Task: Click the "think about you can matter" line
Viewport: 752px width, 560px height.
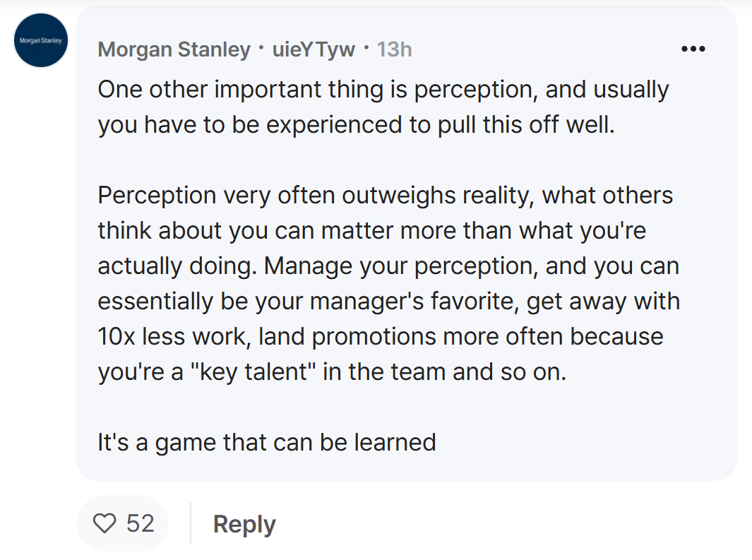Action: point(371,231)
